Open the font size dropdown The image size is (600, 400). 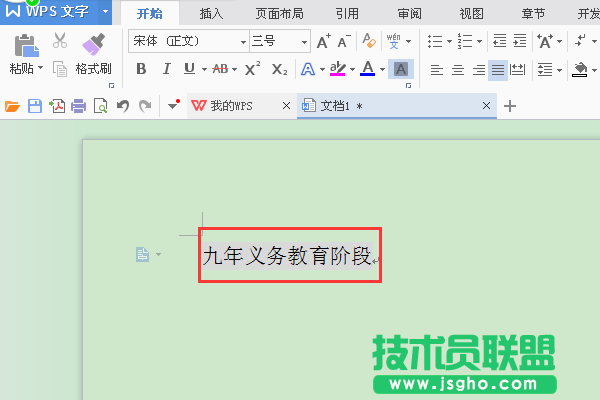pos(304,42)
